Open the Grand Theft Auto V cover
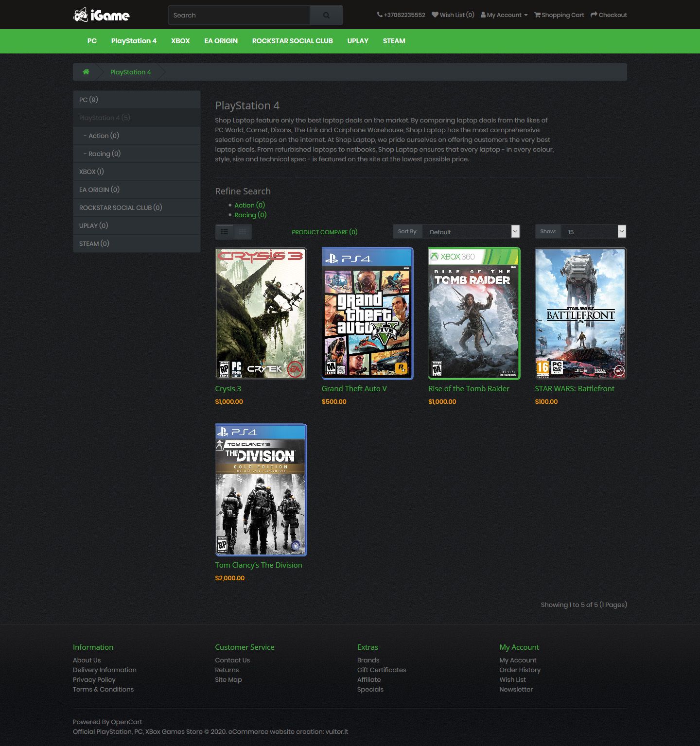This screenshot has height=746, width=700. [367, 313]
